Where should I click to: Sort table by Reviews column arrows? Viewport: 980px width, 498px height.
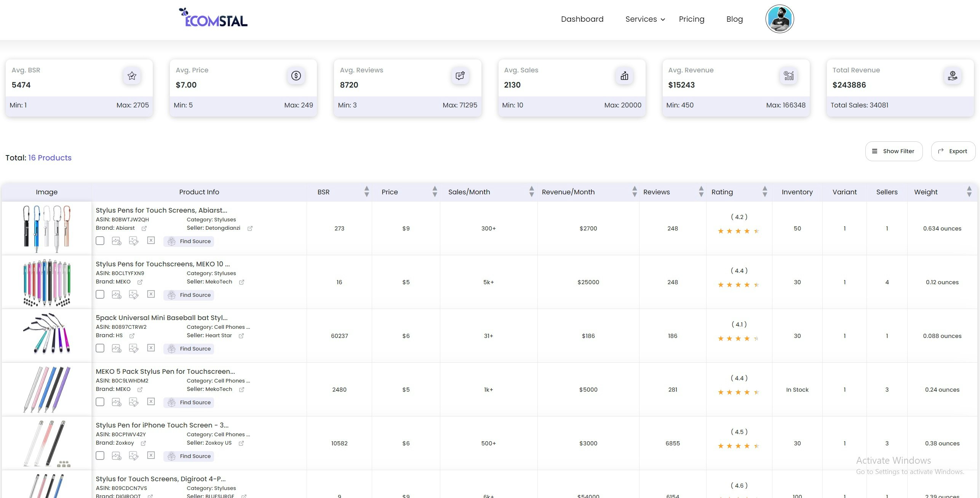701,192
